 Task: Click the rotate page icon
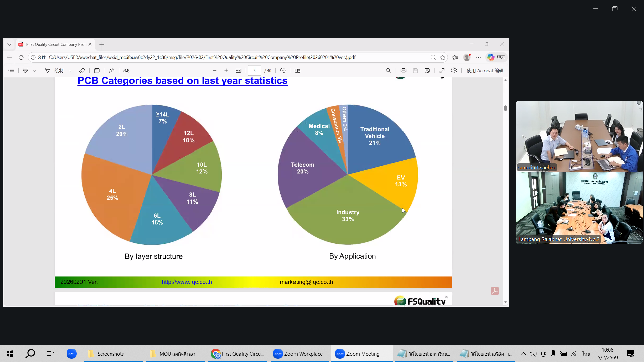(x=283, y=71)
